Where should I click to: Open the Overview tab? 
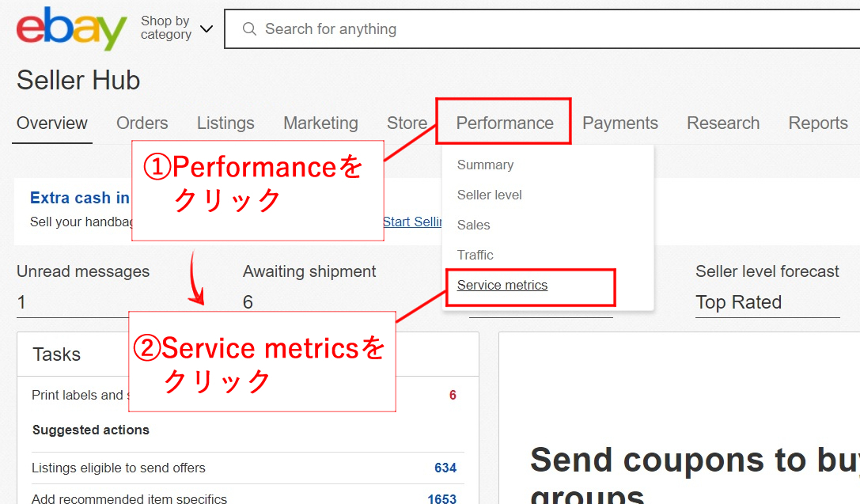pyautogui.click(x=52, y=123)
